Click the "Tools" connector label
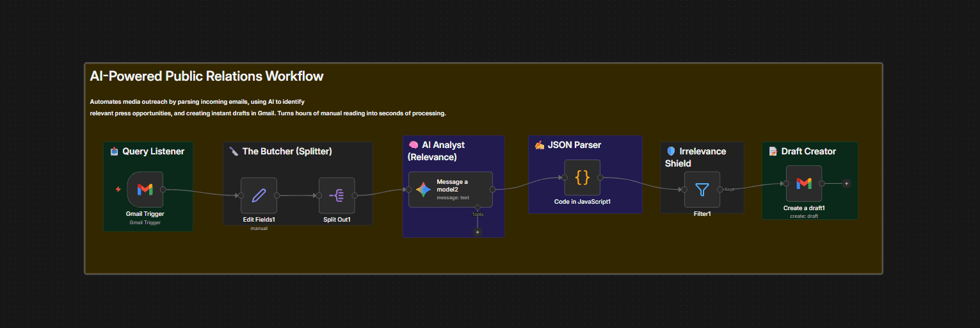Image resolution: width=980 pixels, height=328 pixels. 478,215
